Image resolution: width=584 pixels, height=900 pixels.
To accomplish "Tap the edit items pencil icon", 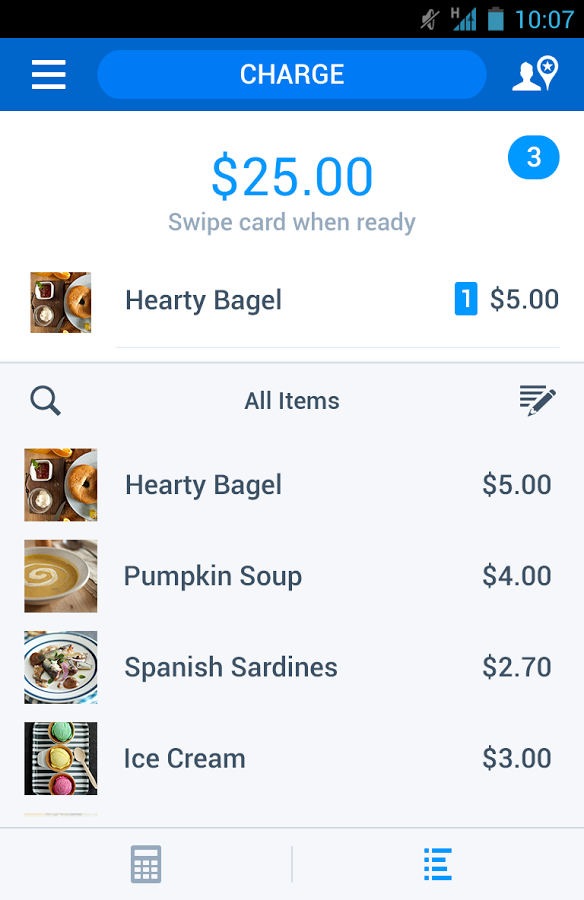I will [x=536, y=400].
